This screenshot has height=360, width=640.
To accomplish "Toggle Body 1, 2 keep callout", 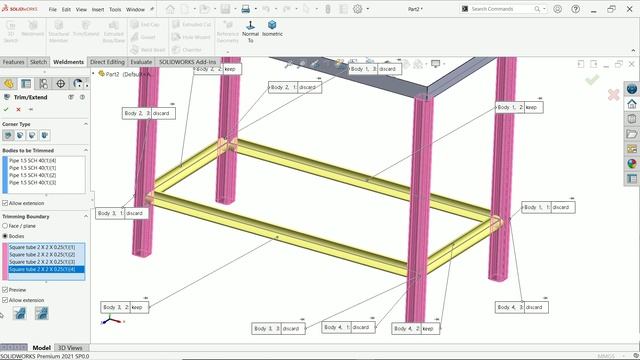I will 519,107.
